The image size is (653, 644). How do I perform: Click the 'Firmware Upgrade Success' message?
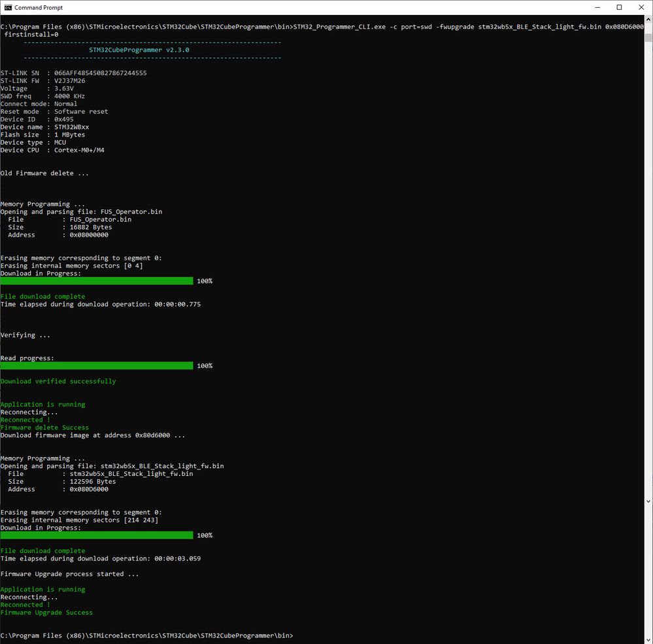[x=46, y=613]
